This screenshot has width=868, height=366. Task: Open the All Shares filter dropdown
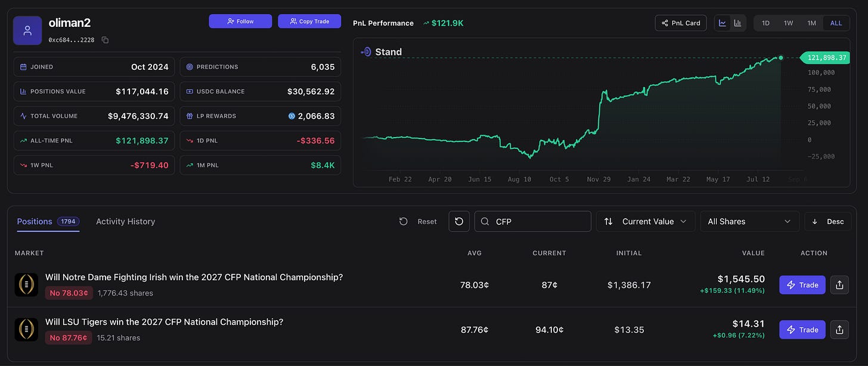coord(750,221)
